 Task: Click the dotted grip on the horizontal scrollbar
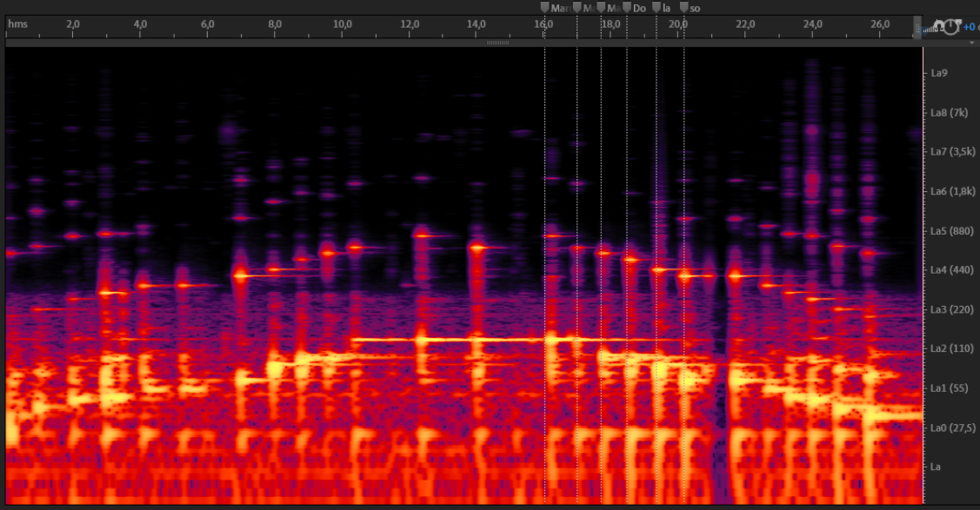pos(497,42)
